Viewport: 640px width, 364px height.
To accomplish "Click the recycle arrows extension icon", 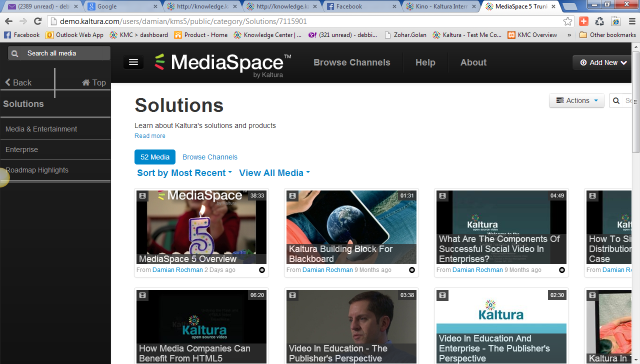I will tap(599, 21).
